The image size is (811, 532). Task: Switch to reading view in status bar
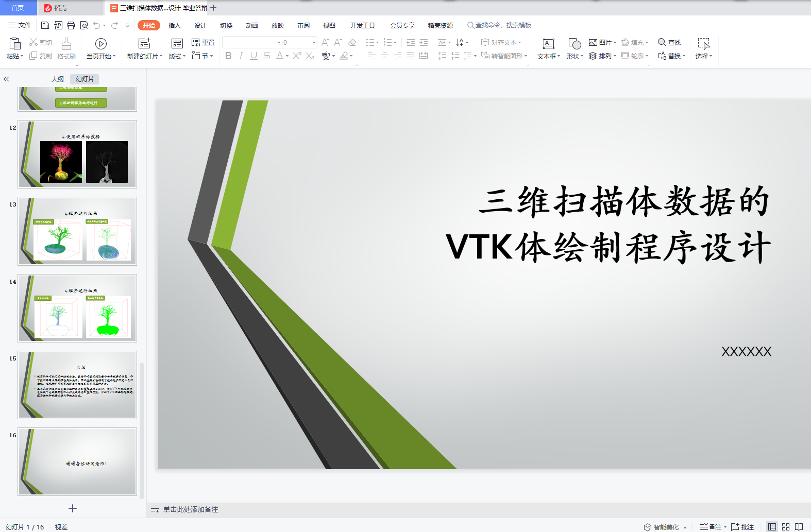799,527
